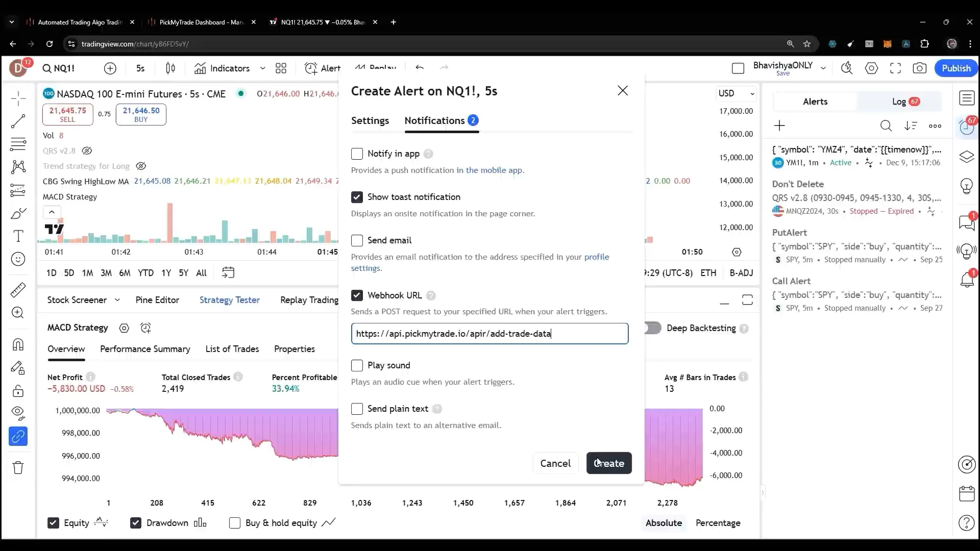Open the Performance Summary tab

(x=145, y=349)
